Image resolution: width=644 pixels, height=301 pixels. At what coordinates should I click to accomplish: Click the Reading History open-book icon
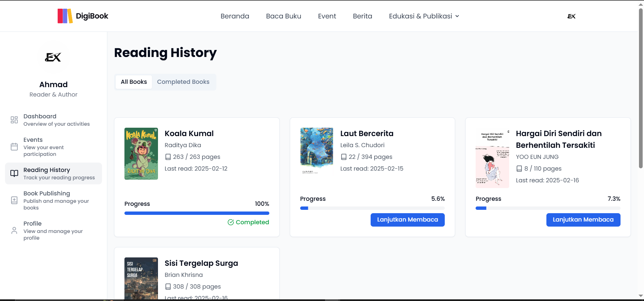(14, 173)
